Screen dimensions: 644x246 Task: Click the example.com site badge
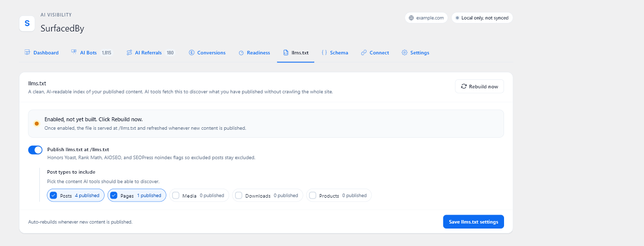tap(426, 18)
